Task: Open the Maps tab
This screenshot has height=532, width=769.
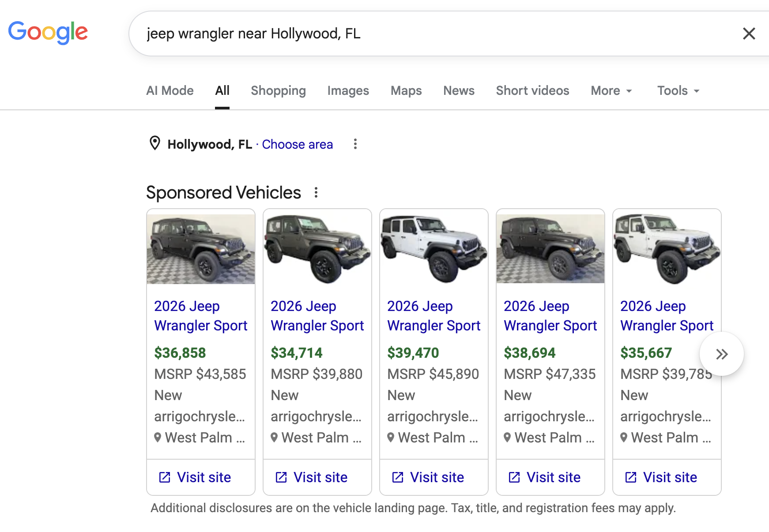Action: [406, 90]
